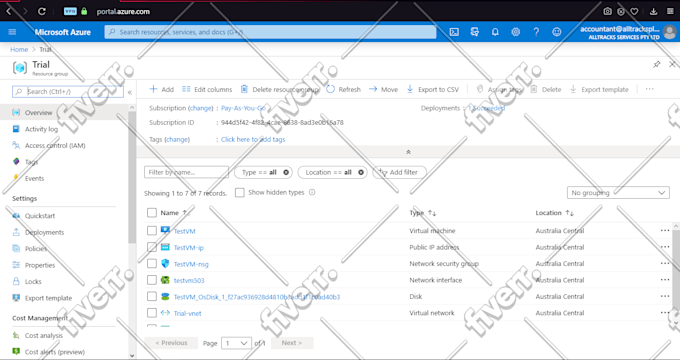Open Activity log in side menu
The image size is (680, 360).
point(41,129)
